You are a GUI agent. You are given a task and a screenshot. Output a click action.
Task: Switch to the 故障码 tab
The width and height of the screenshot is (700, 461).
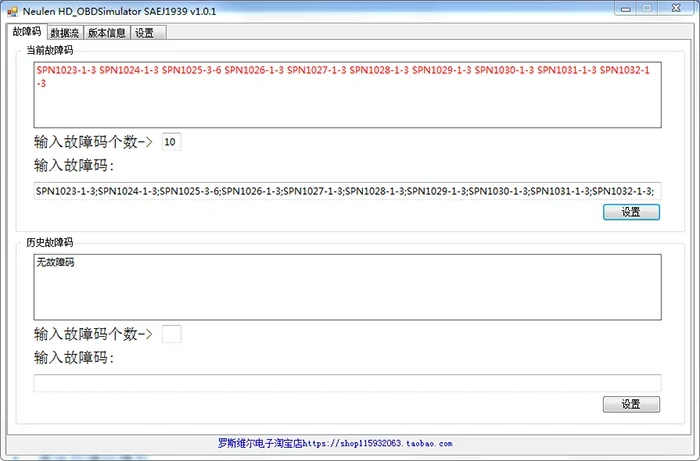point(27,31)
